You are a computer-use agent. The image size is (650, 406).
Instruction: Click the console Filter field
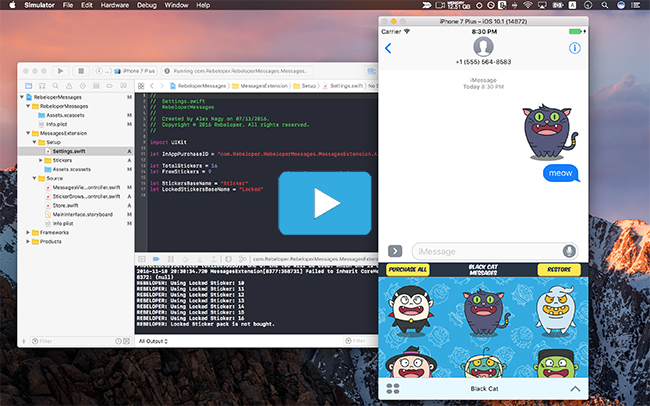point(360,341)
